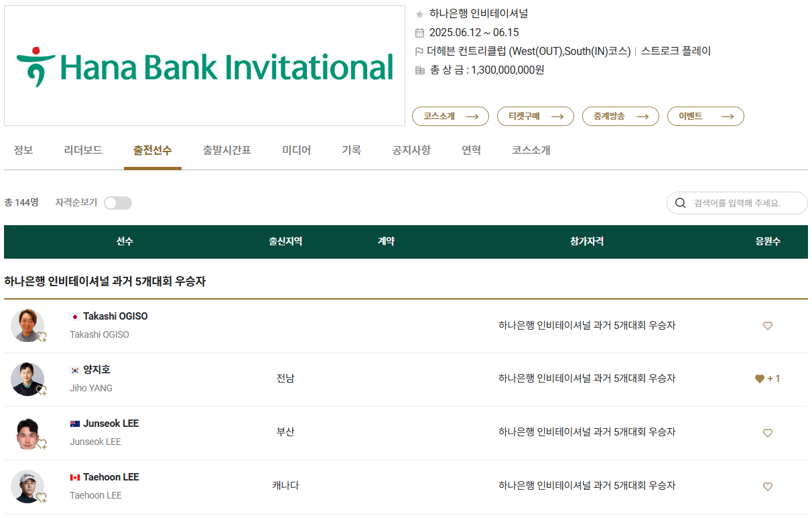Click Junseok LEE's profile photo
The height and width of the screenshot is (518, 812).
point(27,433)
